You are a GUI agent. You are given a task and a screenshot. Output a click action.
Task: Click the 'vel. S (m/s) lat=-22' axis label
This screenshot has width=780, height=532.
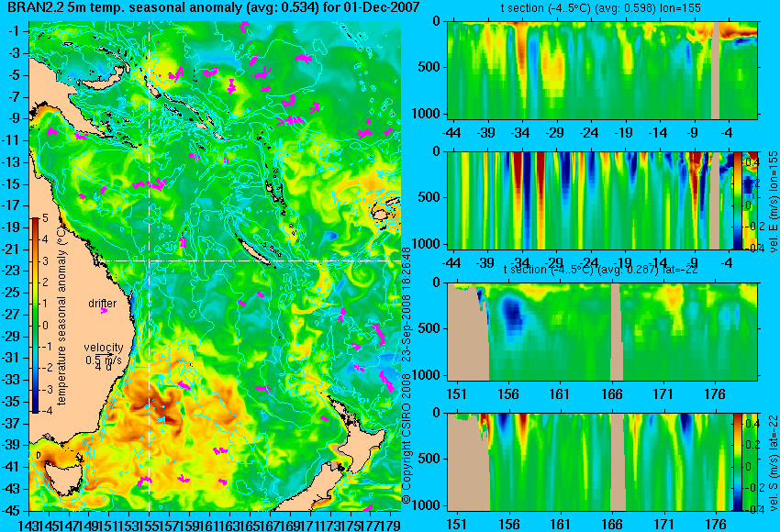point(773,463)
